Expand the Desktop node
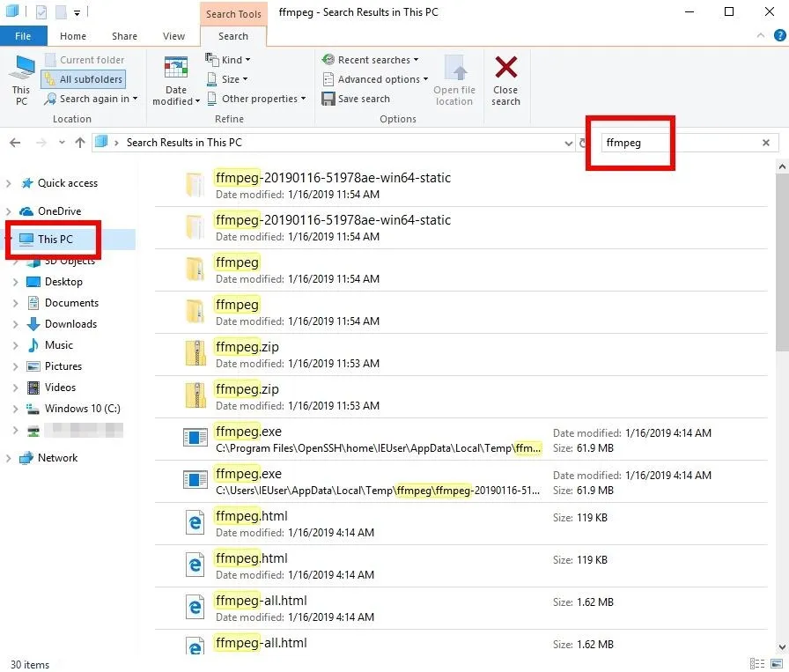789x672 pixels. [x=16, y=283]
